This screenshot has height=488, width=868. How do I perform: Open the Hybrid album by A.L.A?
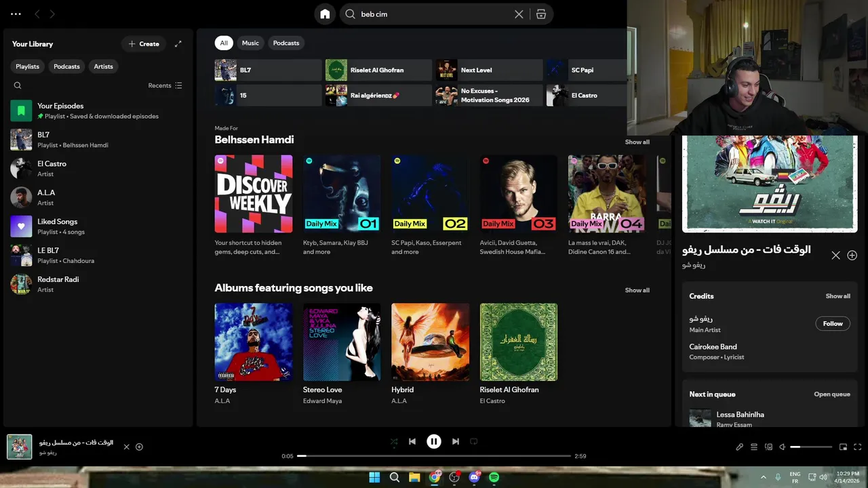click(x=430, y=354)
